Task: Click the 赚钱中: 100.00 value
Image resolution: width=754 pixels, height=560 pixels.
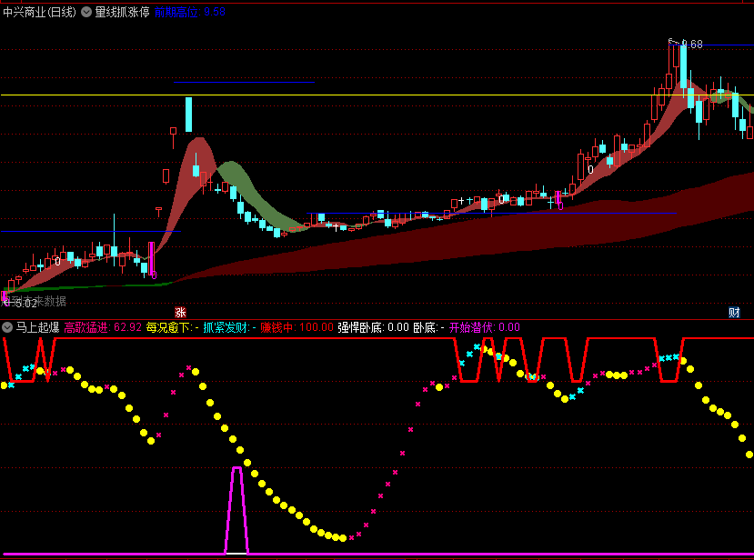Action: pyautogui.click(x=297, y=328)
